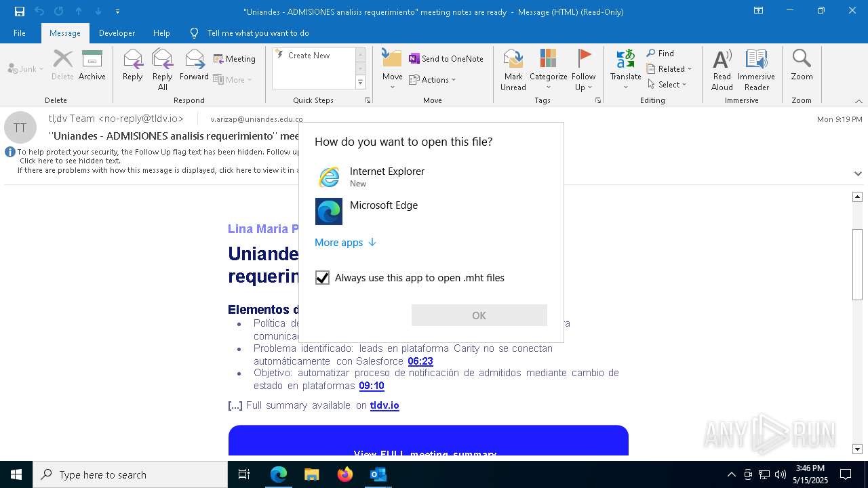Open the Actions dropdown
This screenshot has width=868, height=488.
[x=433, y=79]
